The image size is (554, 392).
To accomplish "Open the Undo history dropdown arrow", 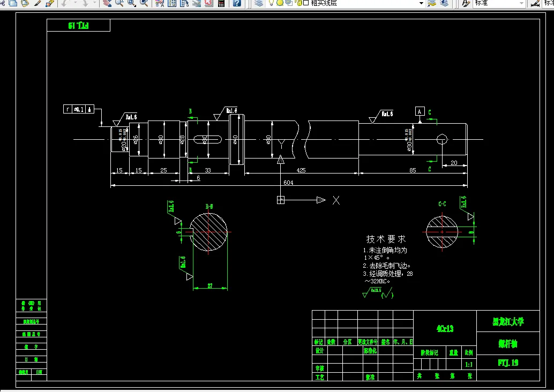I will [75, 3].
